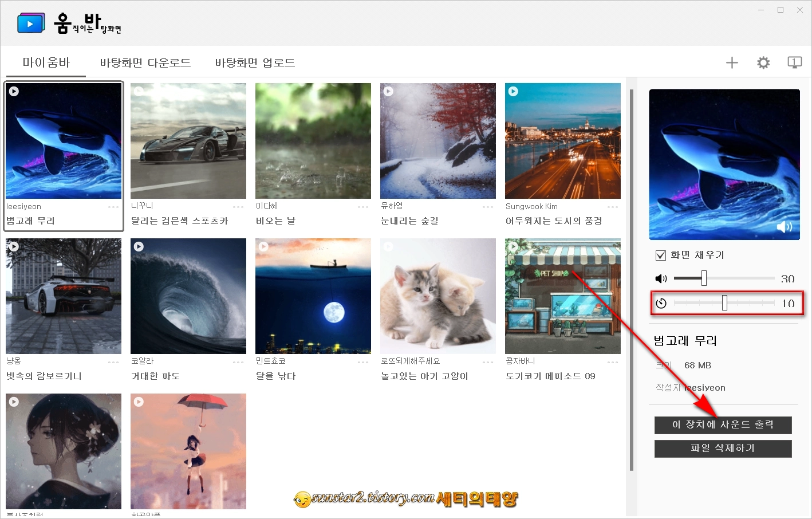Select the 비오는 날 rain thumbnail

pos(313,141)
